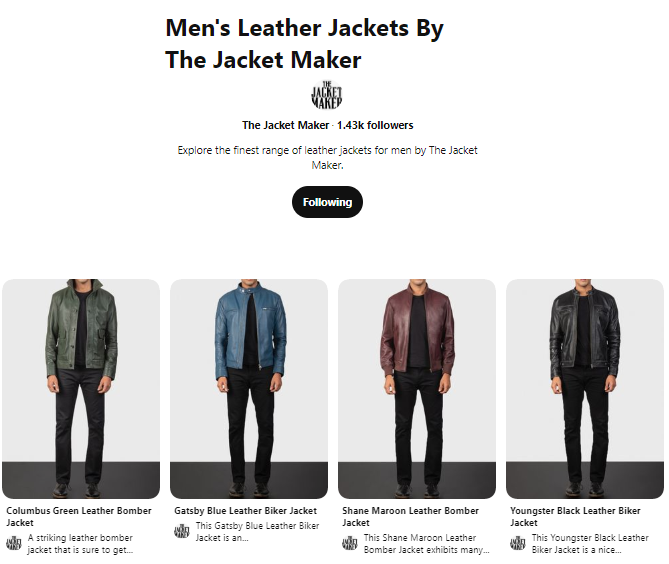669x564 pixels.
Task: Open the green leather bomber jacket image
Action: click(81, 389)
